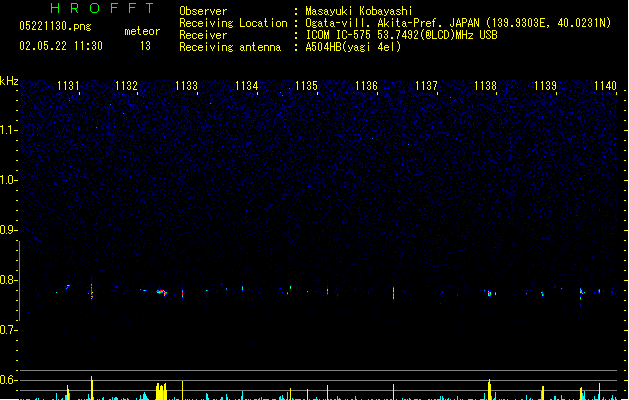This screenshot has height=400, width=629.
Task: Click the 1131 time axis marker
Action: pos(68,86)
